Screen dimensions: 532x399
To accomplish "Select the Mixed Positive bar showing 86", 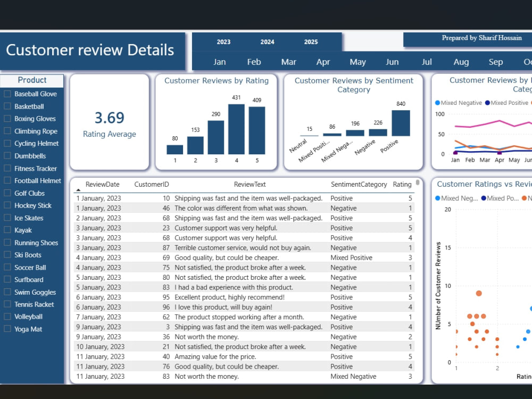I will pos(332,135).
